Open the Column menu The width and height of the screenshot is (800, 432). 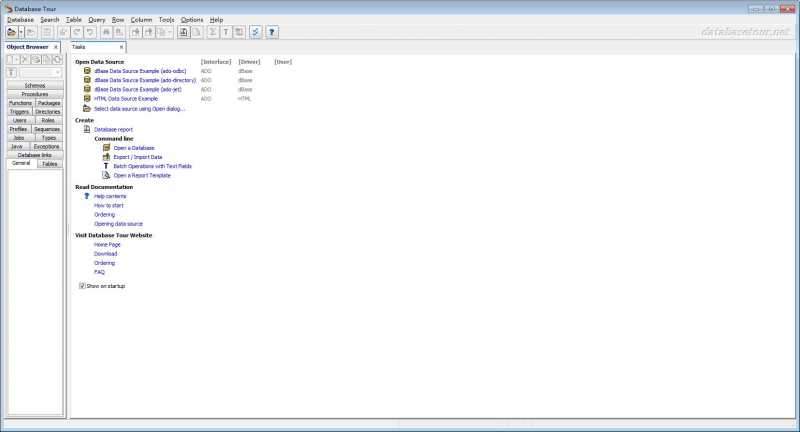click(x=141, y=20)
